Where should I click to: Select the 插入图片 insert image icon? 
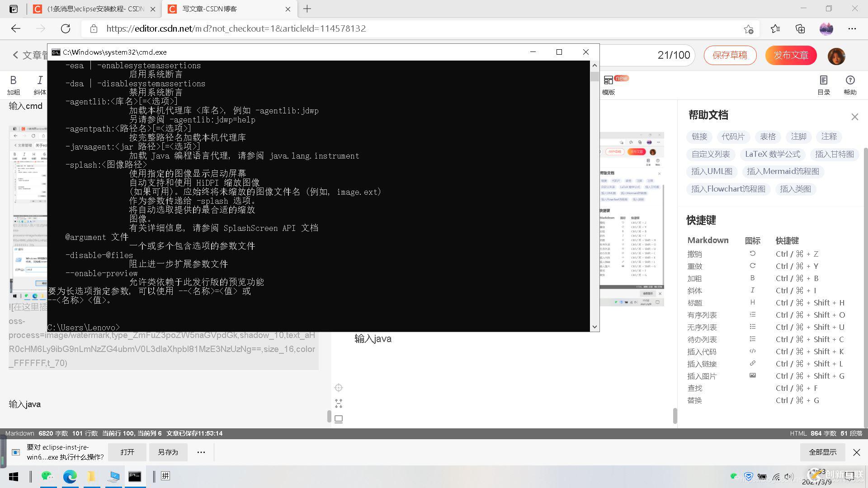752,375
